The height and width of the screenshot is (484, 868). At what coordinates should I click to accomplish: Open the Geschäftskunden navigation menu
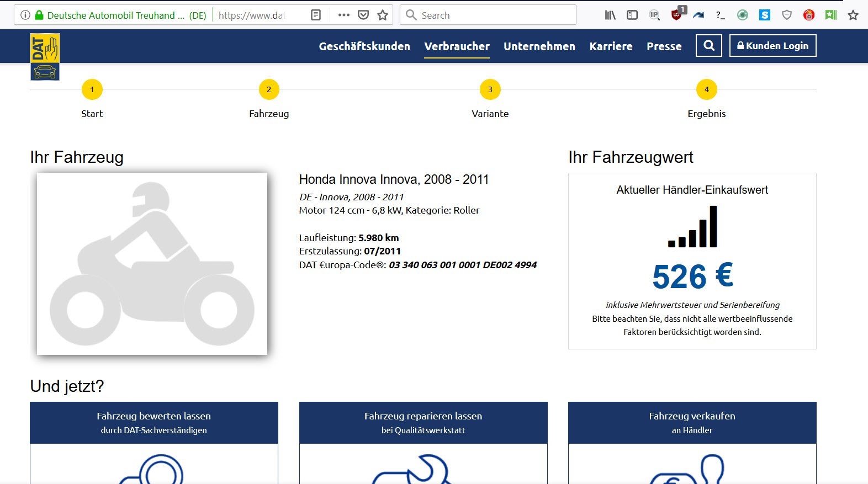click(x=364, y=46)
